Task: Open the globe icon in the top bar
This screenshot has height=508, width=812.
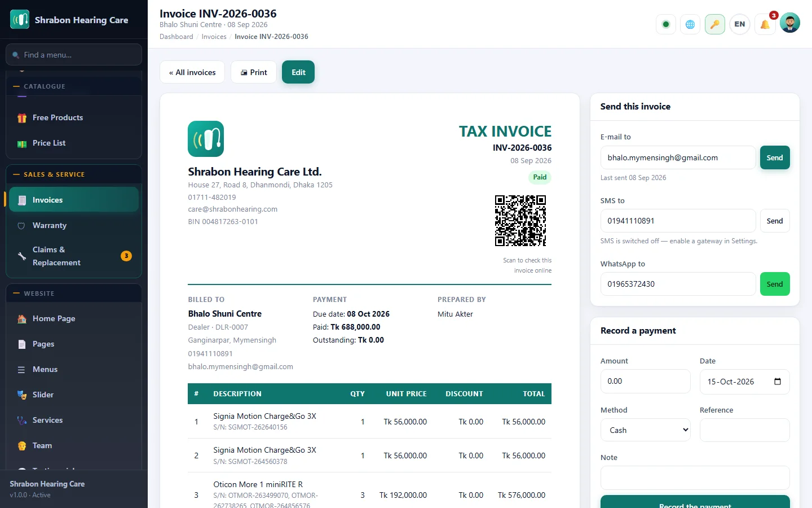Action: [x=690, y=24]
